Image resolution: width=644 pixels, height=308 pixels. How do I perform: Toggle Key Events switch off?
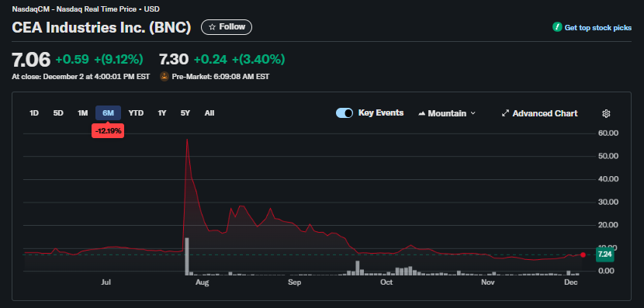(345, 113)
